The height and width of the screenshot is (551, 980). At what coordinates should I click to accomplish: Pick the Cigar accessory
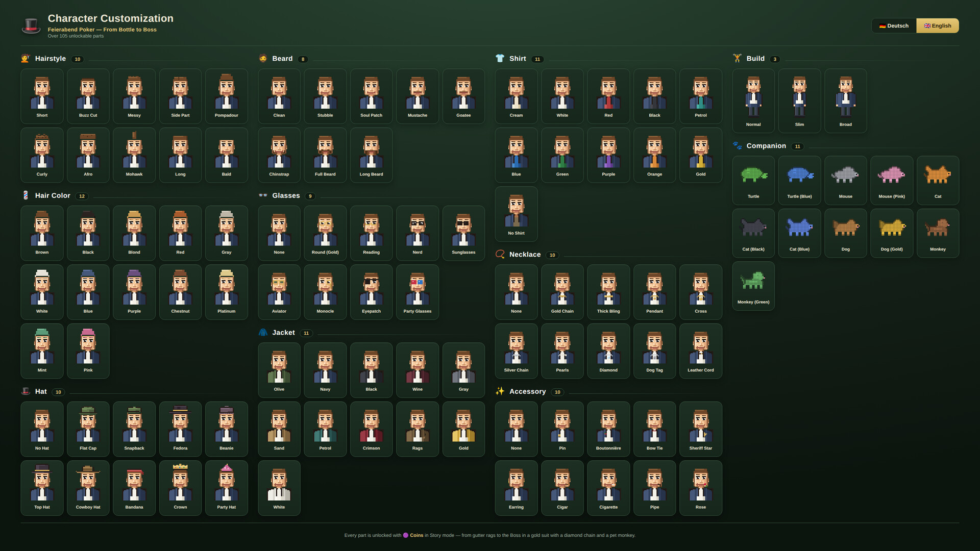pyautogui.click(x=562, y=488)
